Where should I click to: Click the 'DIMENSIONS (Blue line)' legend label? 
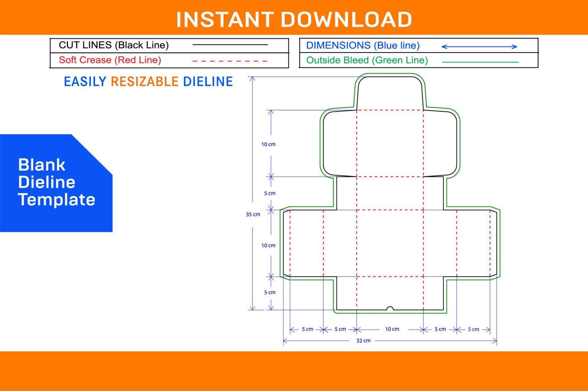[363, 45]
